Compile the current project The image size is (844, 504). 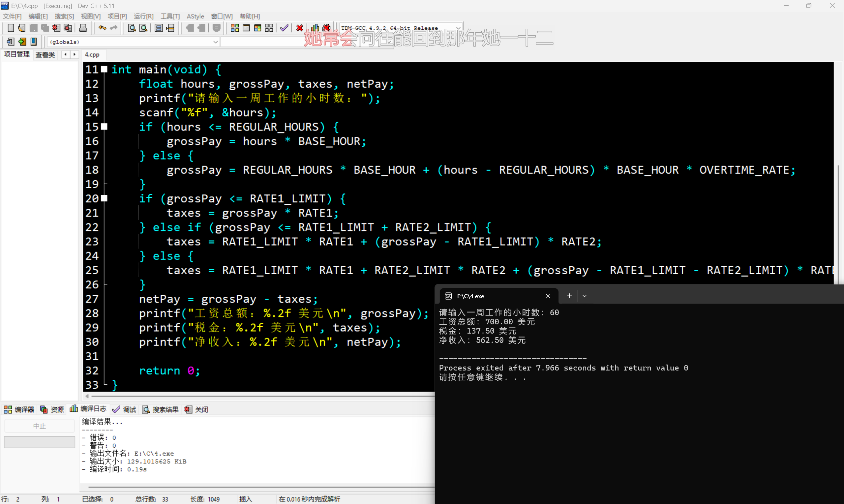click(234, 28)
